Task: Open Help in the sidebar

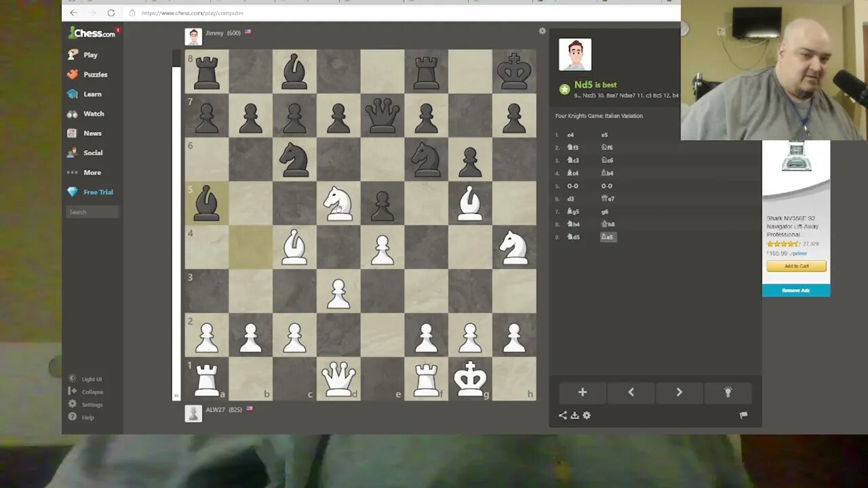Action: [81, 418]
